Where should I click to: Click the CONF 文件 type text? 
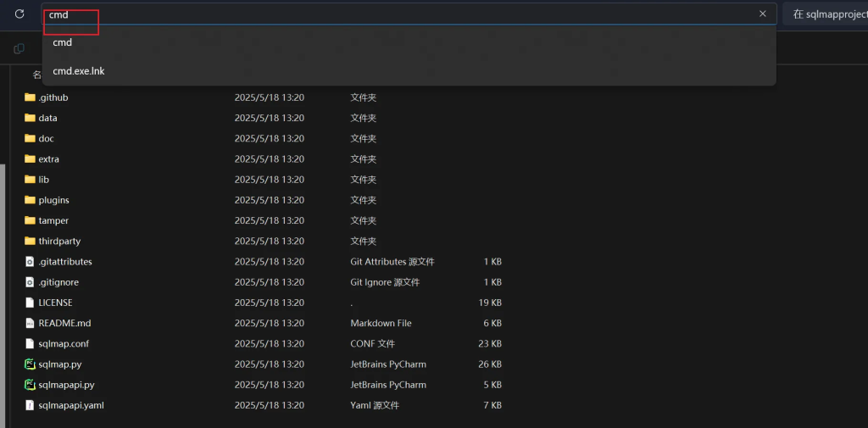click(373, 344)
